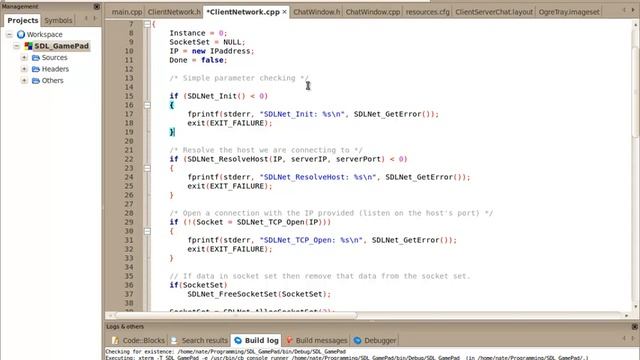Screen dimensions: 640x360
Task: Click the Build messages tab icon
Action: 289,340
